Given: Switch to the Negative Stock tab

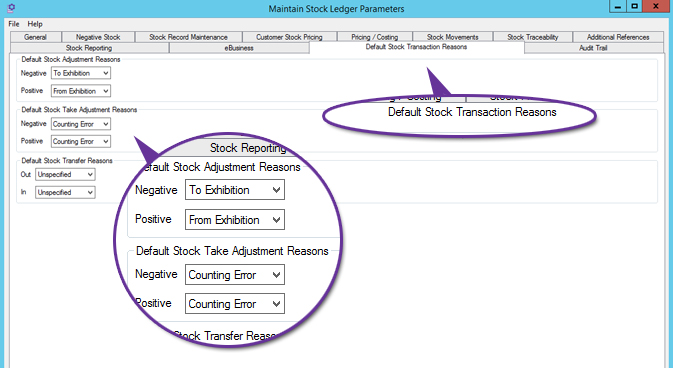Looking at the screenshot, I should click(x=98, y=37).
